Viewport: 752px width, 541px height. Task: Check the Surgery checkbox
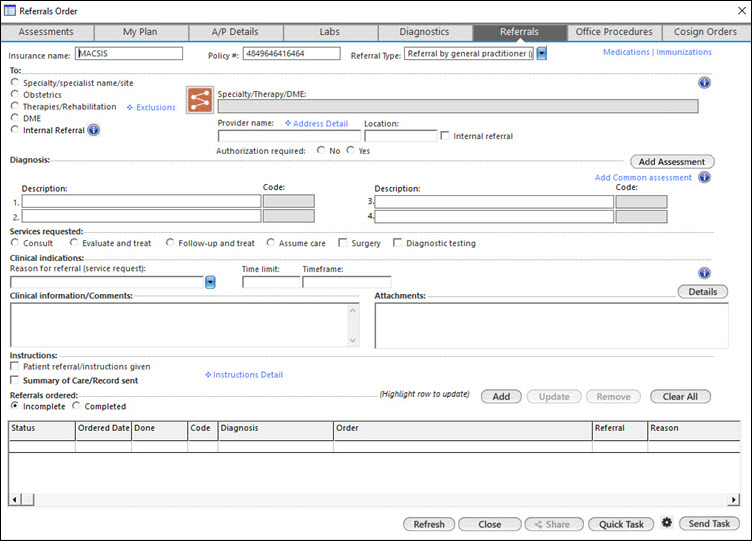click(x=343, y=243)
